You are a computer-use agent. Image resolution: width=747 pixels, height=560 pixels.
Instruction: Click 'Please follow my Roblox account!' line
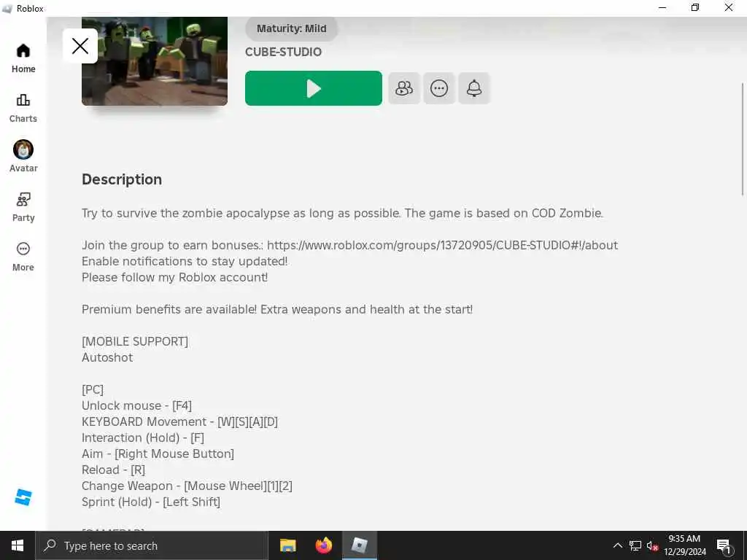174,277
